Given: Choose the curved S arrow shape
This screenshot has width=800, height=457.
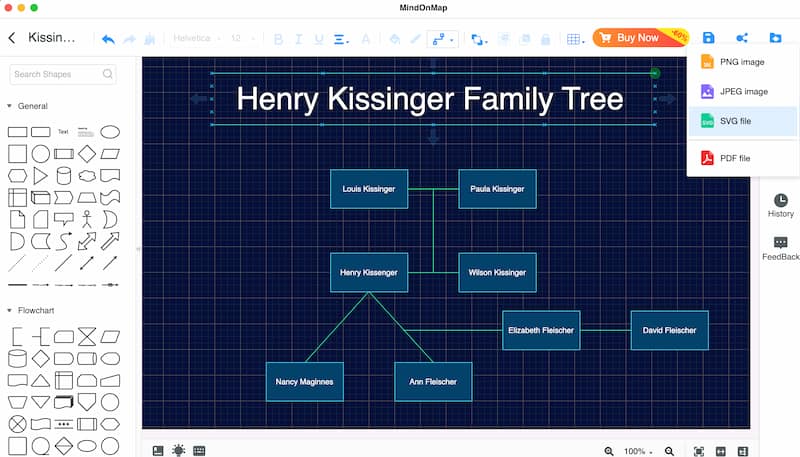Looking at the screenshot, I should coord(64,241).
